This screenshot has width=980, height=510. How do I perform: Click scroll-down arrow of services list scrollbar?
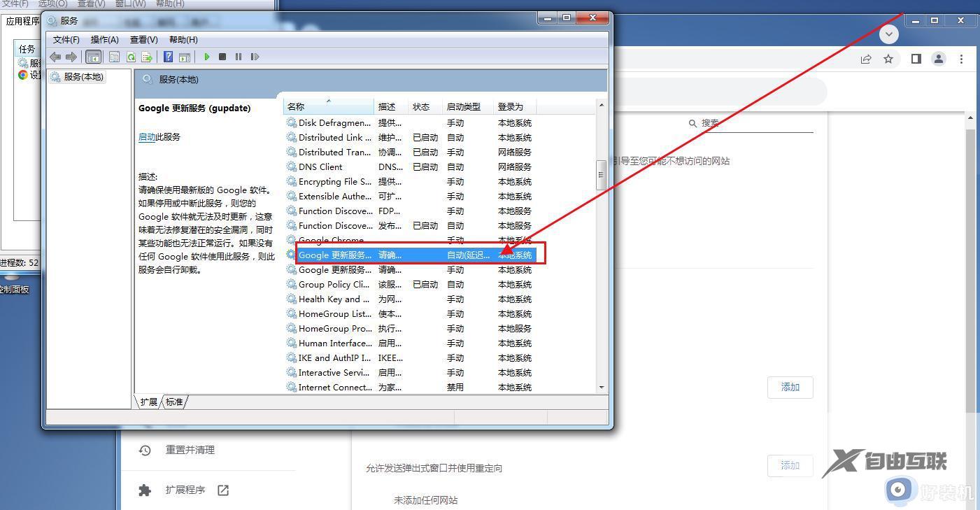(601, 387)
